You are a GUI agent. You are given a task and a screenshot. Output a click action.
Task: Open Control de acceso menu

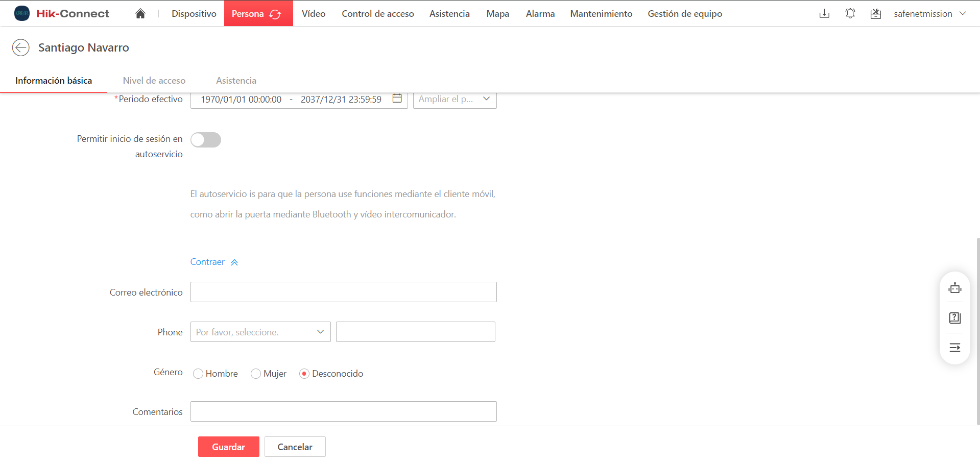pos(377,14)
